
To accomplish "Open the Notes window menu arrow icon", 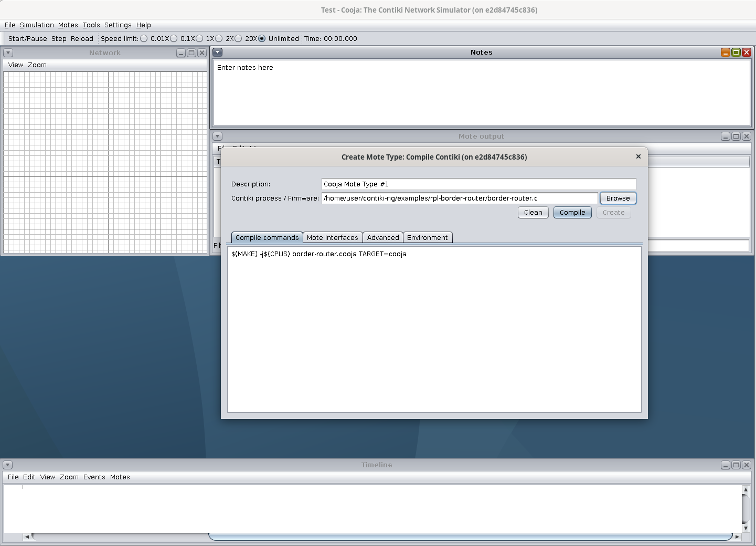I will click(x=218, y=52).
